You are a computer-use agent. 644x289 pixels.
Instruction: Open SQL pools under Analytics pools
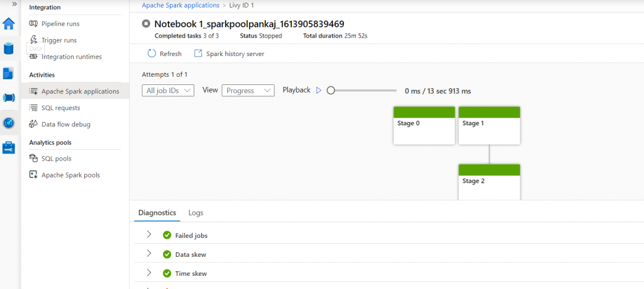point(56,158)
